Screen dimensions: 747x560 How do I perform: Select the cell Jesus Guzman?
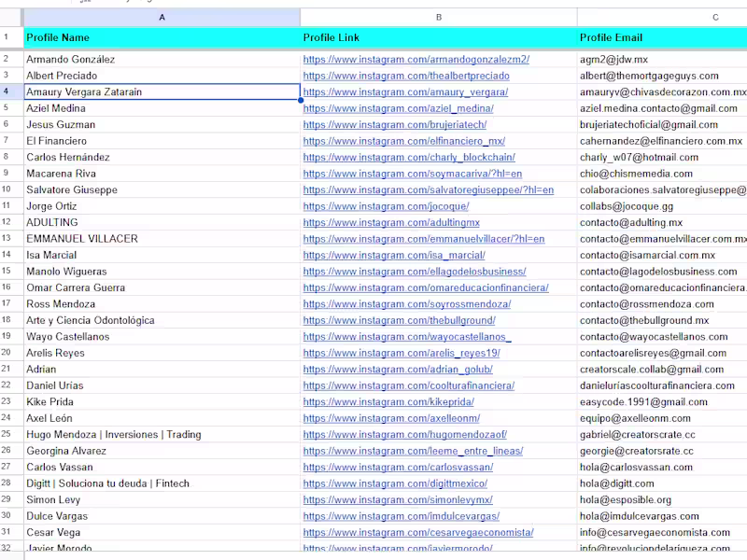(x=162, y=125)
